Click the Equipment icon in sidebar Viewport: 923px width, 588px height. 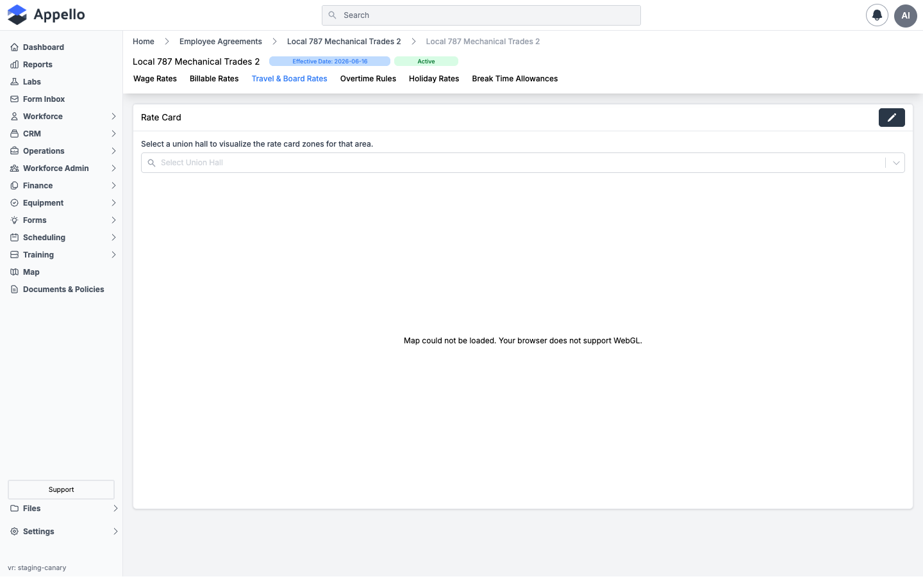[14, 203]
